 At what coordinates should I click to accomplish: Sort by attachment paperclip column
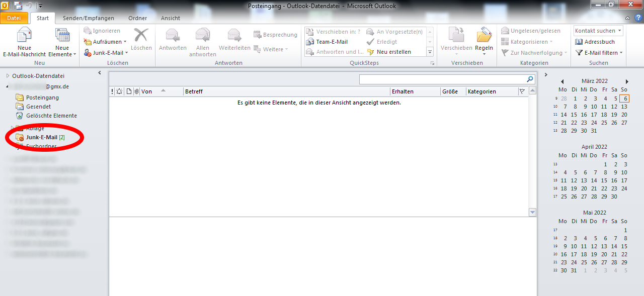[136, 91]
